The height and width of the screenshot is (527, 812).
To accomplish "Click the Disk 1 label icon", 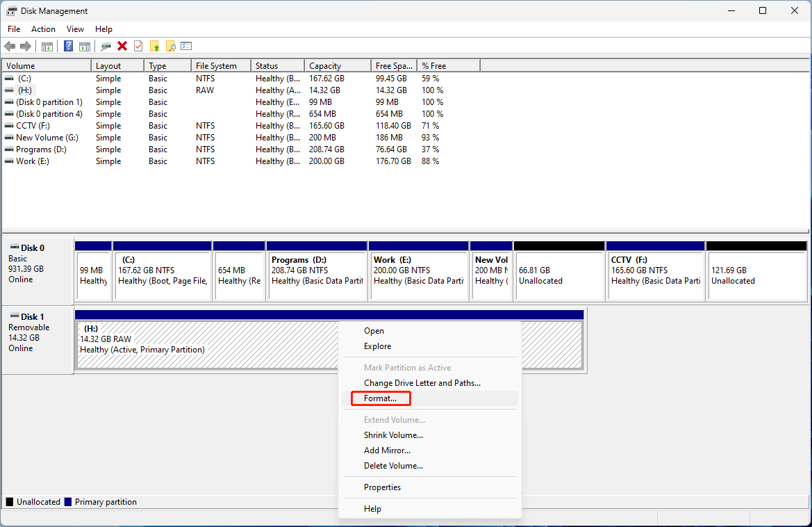I will coord(15,316).
